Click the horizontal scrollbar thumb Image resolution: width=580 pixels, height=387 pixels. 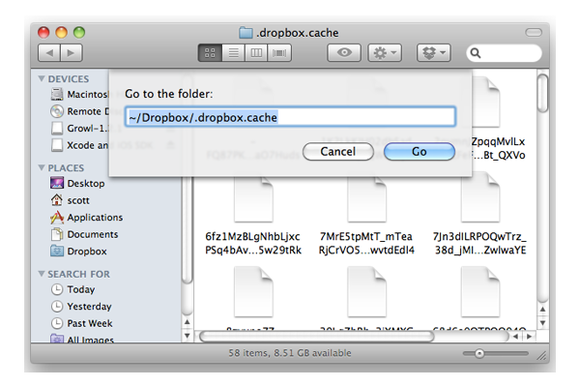316,337
